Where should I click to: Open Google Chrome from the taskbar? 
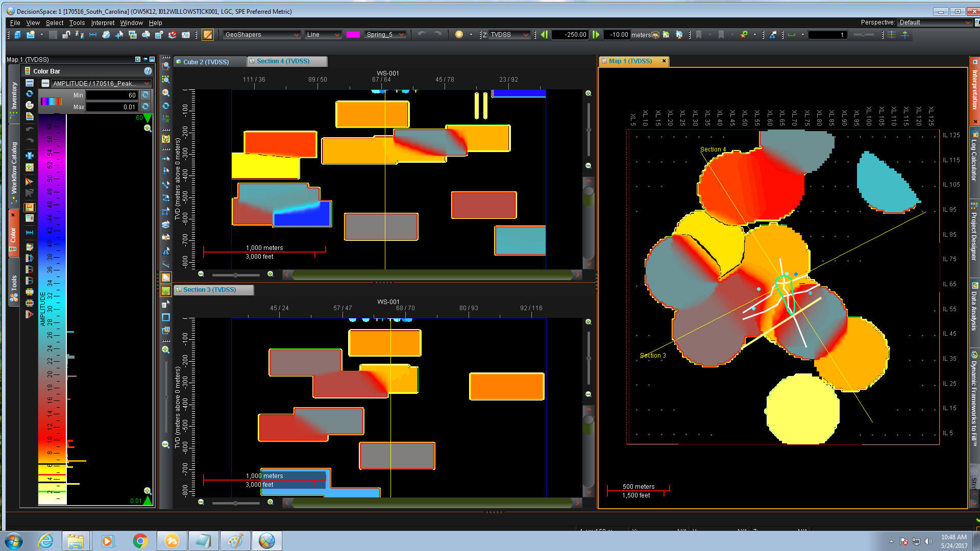click(140, 541)
